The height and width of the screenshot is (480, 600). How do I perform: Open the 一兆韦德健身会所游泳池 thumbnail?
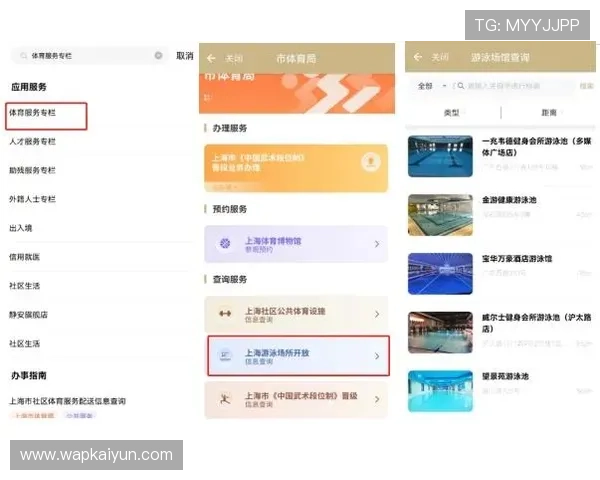[440, 156]
